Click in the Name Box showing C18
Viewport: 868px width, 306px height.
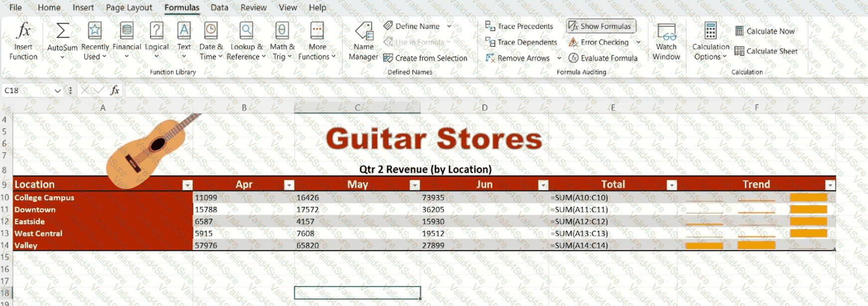(27, 91)
